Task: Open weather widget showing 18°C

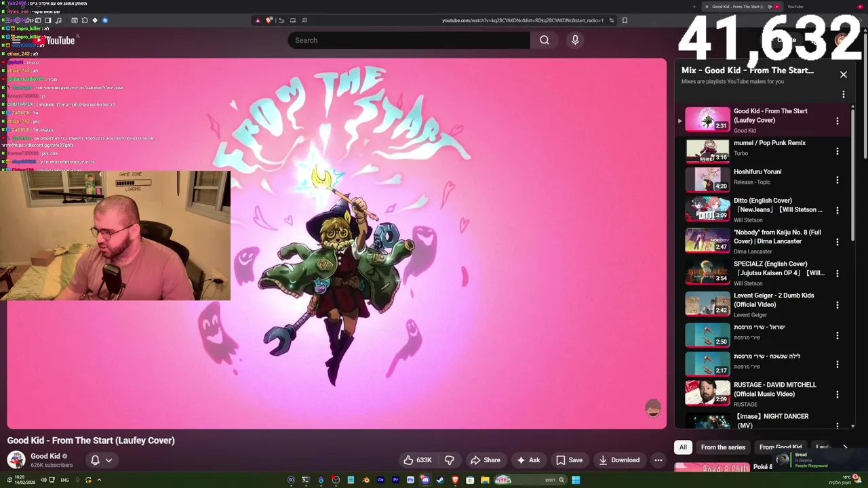Action: [x=846, y=479]
